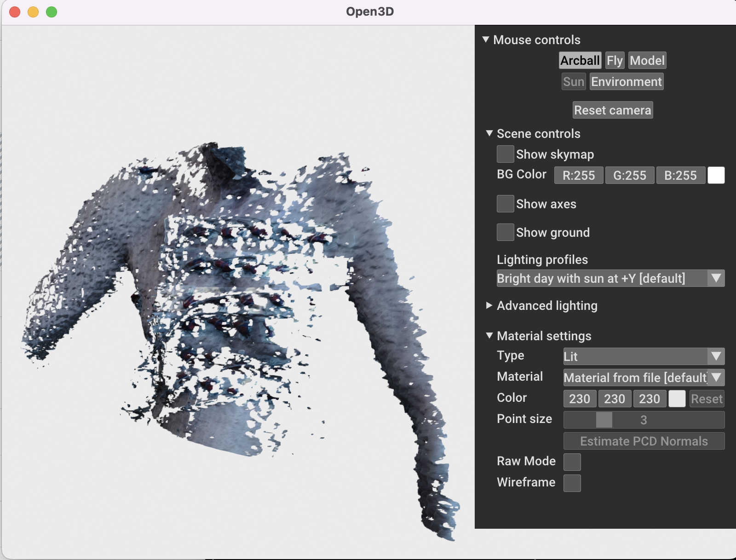The width and height of the screenshot is (736, 560).
Task: Open the material Type dropdown
Action: [x=716, y=356]
